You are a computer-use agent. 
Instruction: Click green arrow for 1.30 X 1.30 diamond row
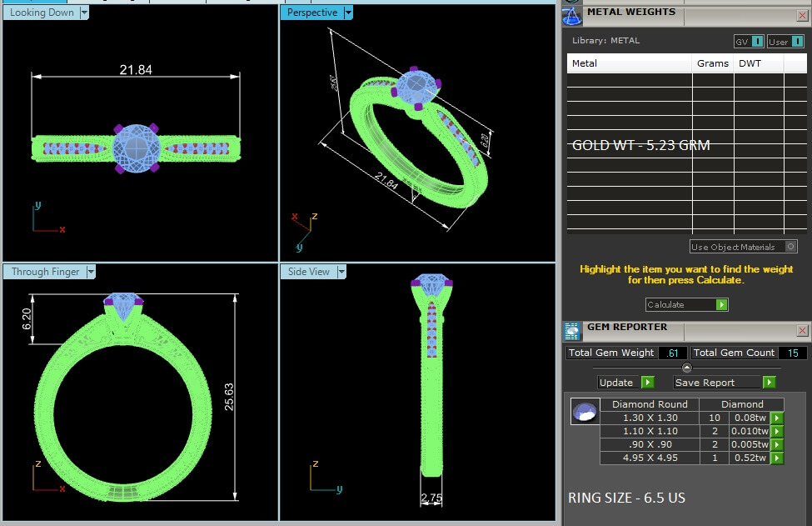pyautogui.click(x=777, y=418)
